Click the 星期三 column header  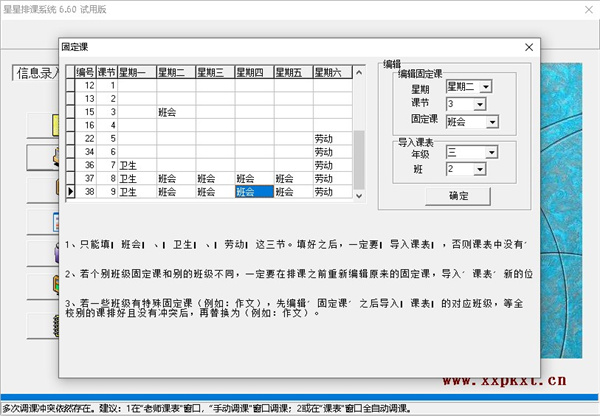point(214,72)
